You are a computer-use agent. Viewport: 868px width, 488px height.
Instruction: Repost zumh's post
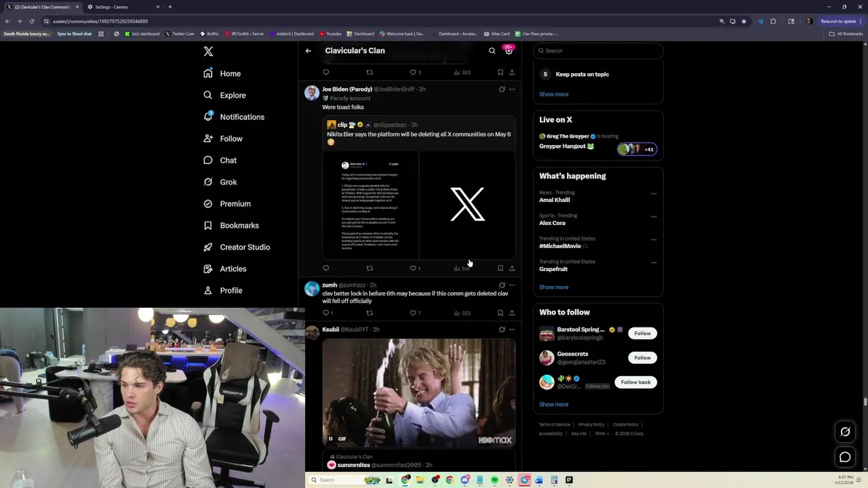[x=370, y=313]
